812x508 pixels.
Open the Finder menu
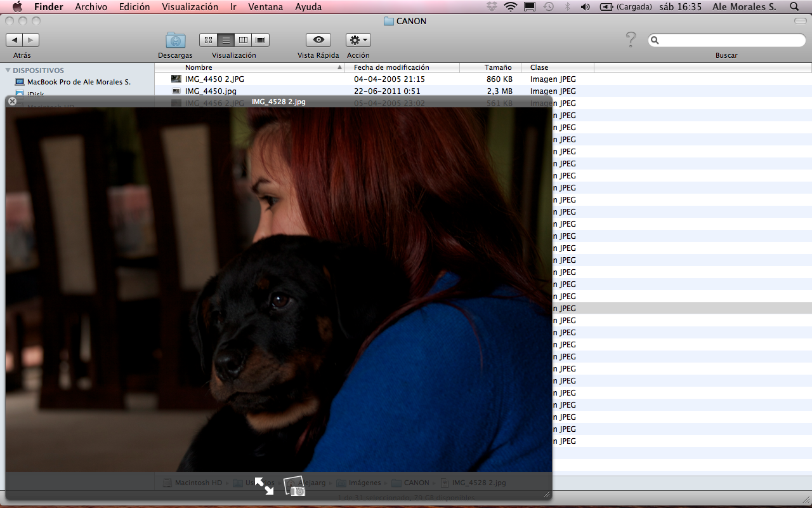[x=49, y=7]
